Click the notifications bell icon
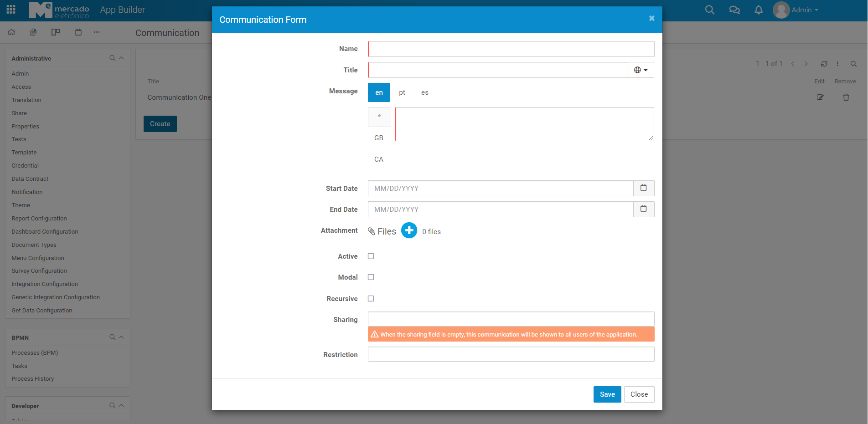The image size is (868, 424). click(x=758, y=10)
